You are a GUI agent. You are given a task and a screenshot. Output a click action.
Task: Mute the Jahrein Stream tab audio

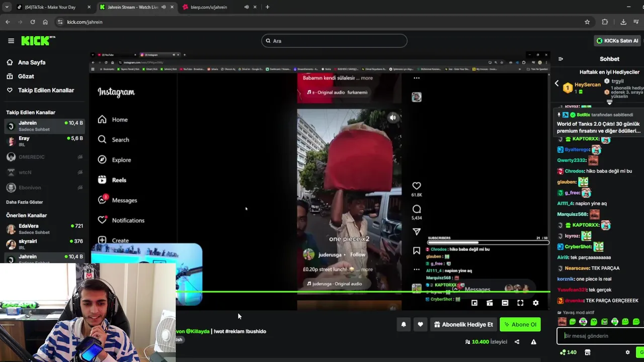point(164,7)
